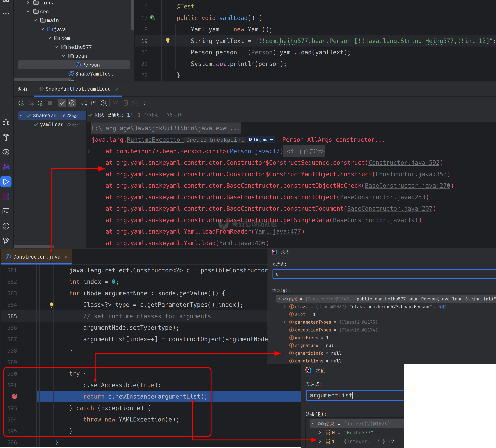The image size is (496, 448).
Task: Collapse the Constructor@1040 result node
Action: pos(279,299)
